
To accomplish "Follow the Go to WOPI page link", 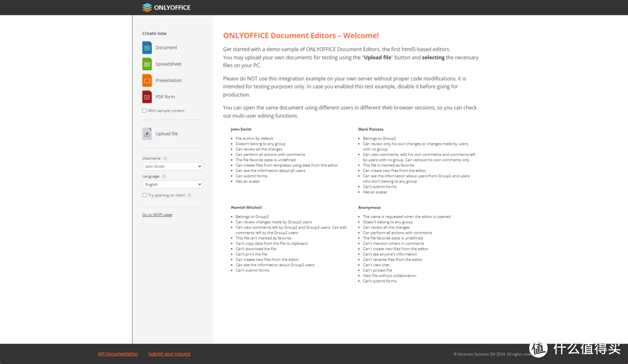I will point(157,215).
